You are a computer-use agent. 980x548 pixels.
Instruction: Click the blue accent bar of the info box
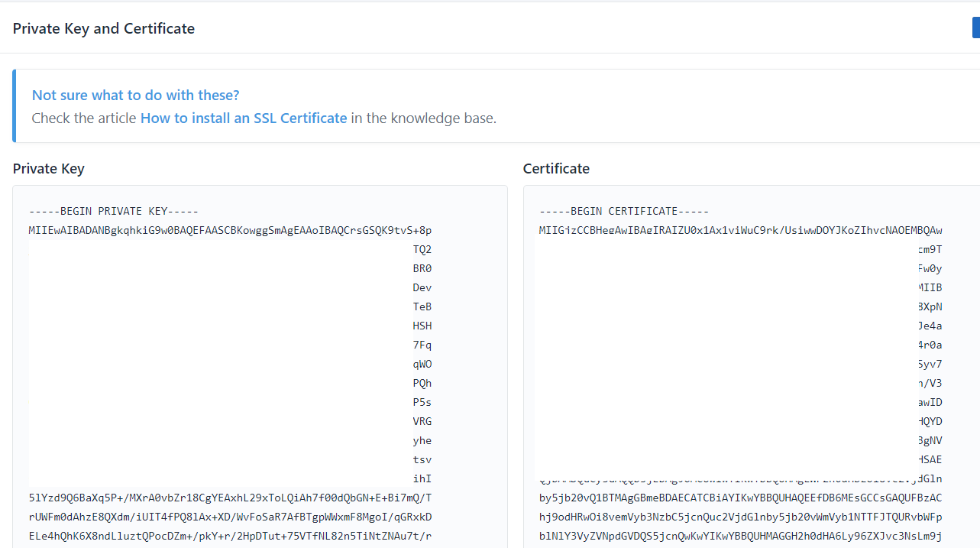14,106
